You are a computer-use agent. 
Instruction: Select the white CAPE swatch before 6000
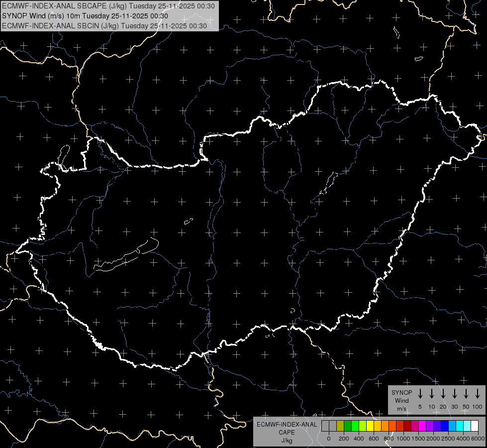[x=474, y=426]
